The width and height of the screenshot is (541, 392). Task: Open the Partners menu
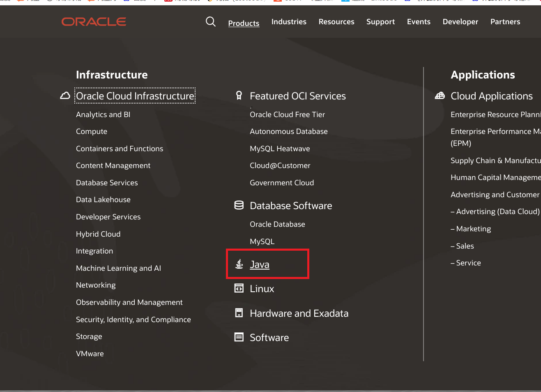[x=505, y=22]
